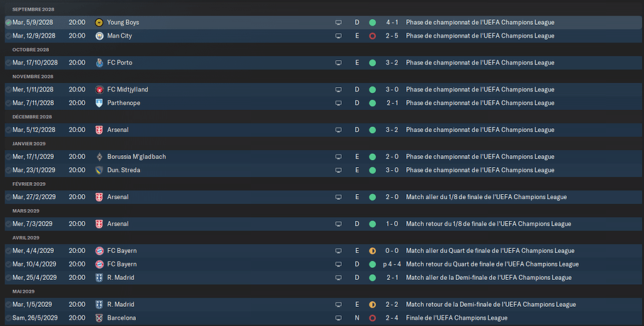Select the Finale de l'UEFA Champions League text
Viewport: 644px width, 326px height.
click(456, 318)
